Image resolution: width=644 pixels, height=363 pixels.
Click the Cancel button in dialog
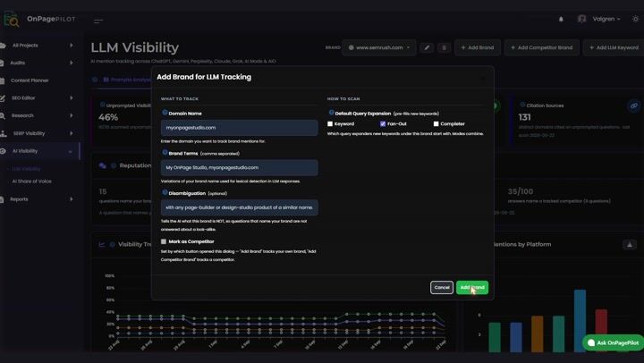click(442, 287)
